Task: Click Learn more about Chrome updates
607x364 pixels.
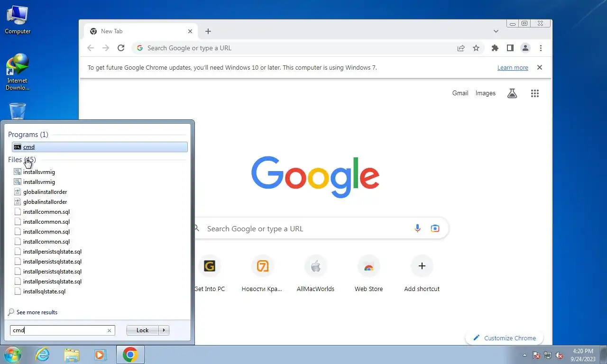Action: 513,68
